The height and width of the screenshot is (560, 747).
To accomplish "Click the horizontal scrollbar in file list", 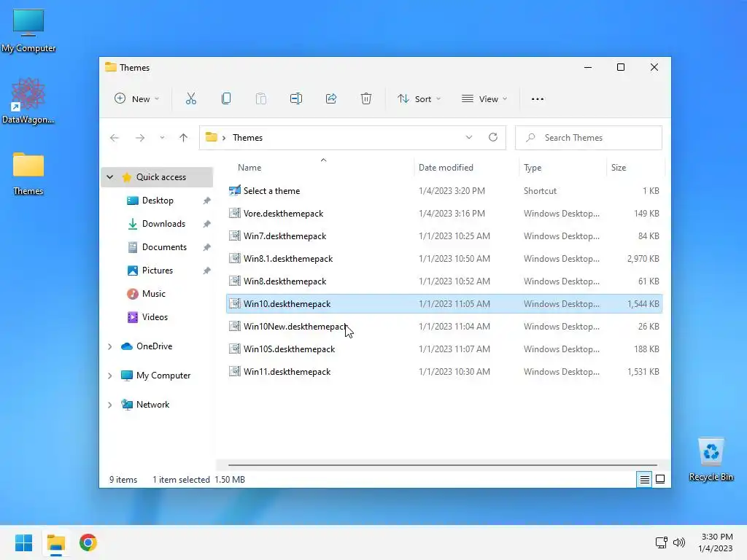I will click(x=443, y=464).
